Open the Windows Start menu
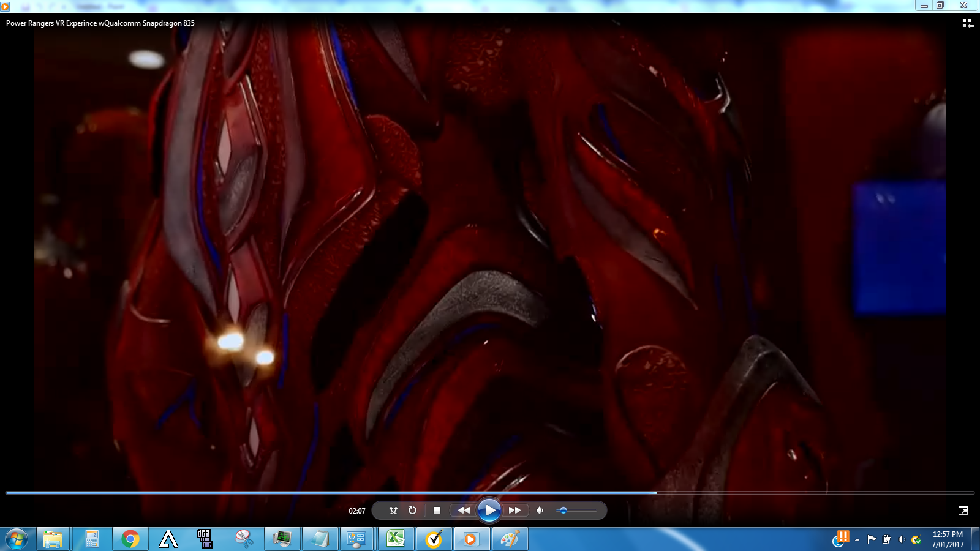 point(17,539)
